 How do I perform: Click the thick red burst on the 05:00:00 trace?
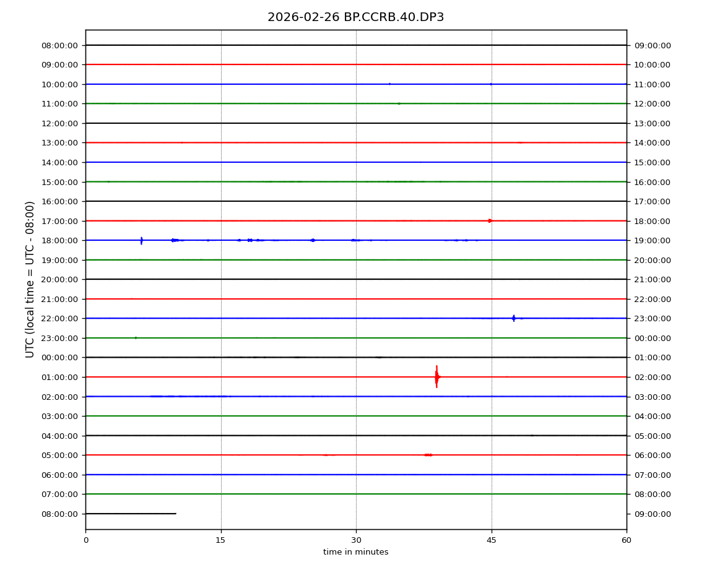coord(428,455)
